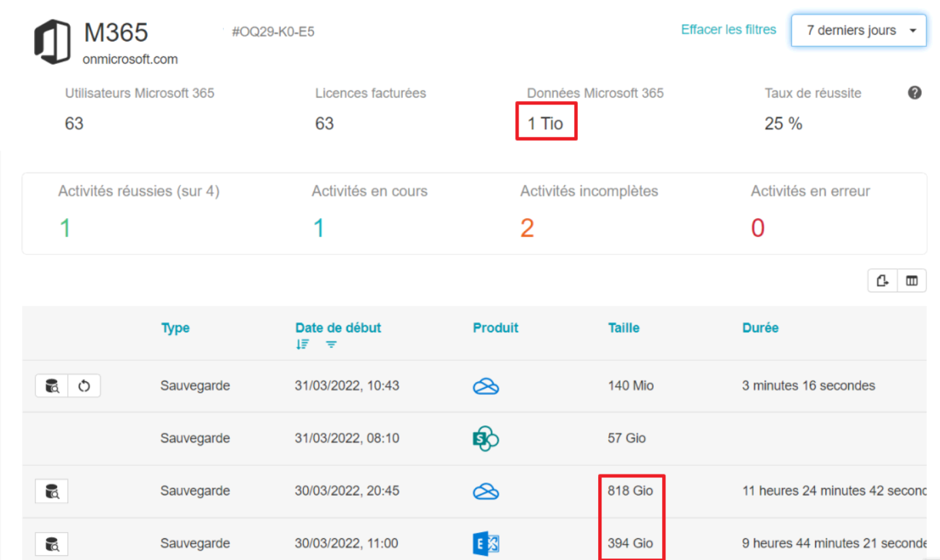
Task: Browse backup data for 30/03/2022, 20:45 row
Action: point(52,491)
